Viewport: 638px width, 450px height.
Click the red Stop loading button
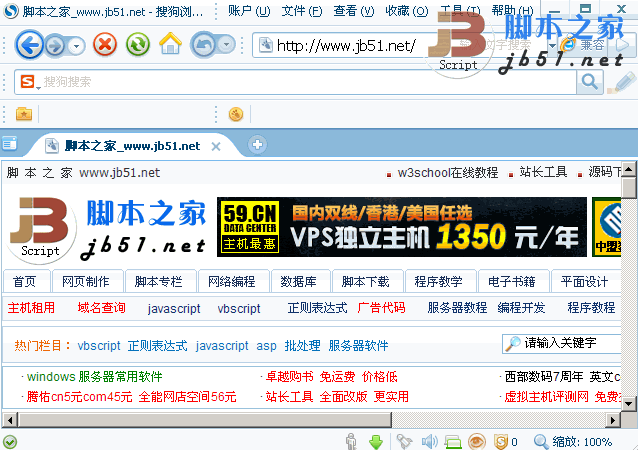[105, 44]
